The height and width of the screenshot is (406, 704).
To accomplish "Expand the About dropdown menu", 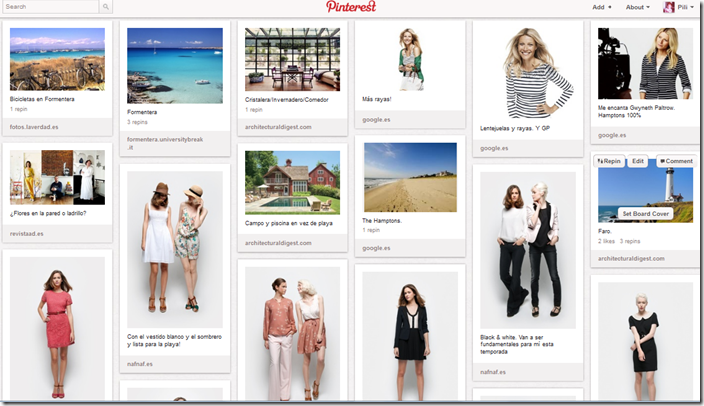I will point(638,7).
